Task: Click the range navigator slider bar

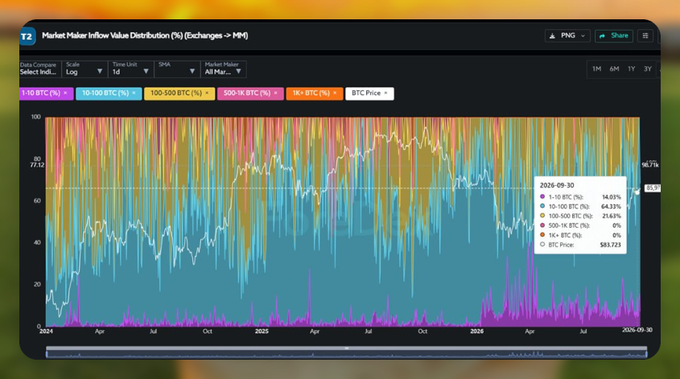Action: point(347,348)
